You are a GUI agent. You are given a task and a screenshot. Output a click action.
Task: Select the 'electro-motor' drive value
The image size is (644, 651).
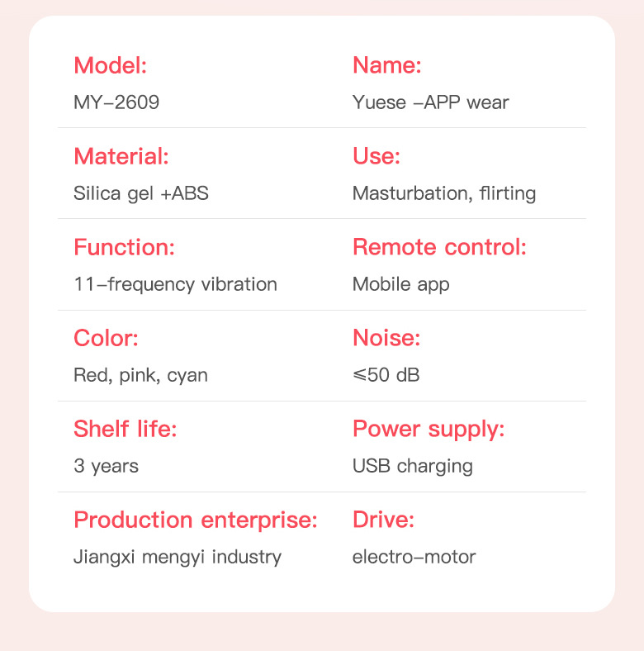(x=414, y=557)
